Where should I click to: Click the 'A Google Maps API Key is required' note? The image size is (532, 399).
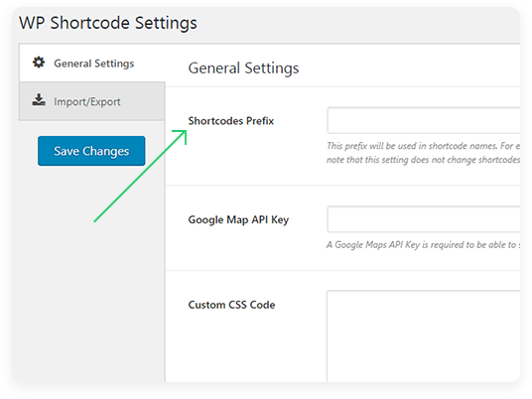423,244
